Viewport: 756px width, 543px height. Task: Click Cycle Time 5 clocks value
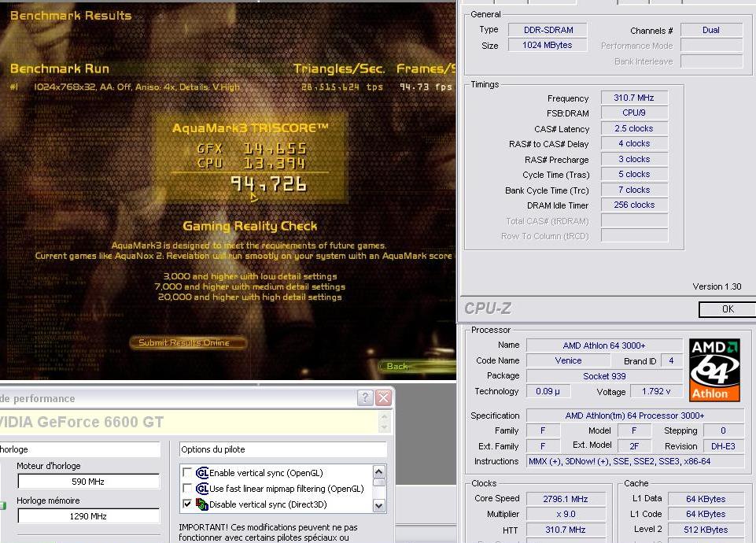pyautogui.click(x=634, y=174)
